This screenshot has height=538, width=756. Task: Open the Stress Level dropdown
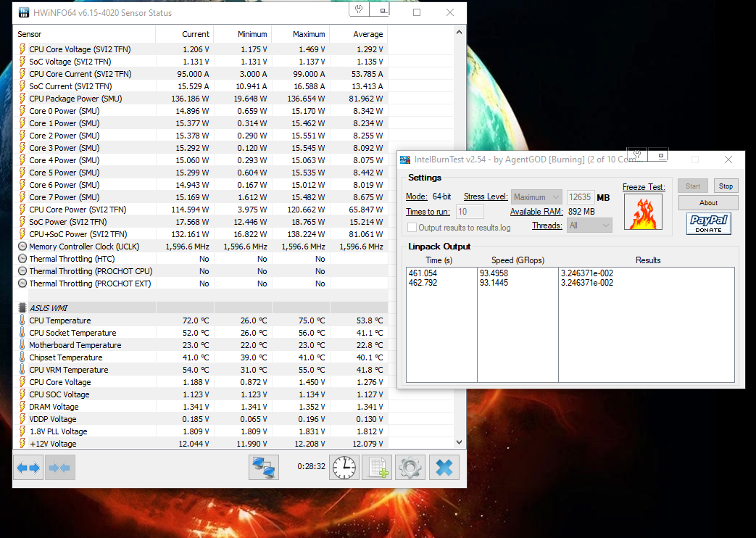point(536,197)
